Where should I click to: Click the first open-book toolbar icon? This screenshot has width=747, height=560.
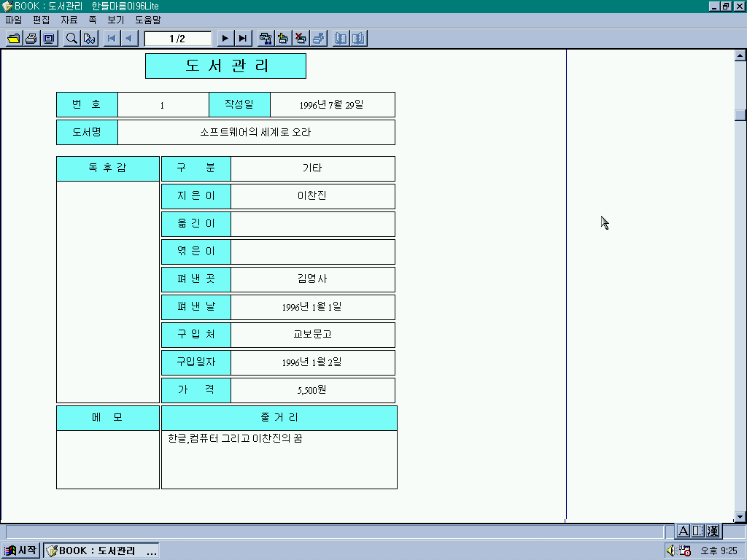341,39
